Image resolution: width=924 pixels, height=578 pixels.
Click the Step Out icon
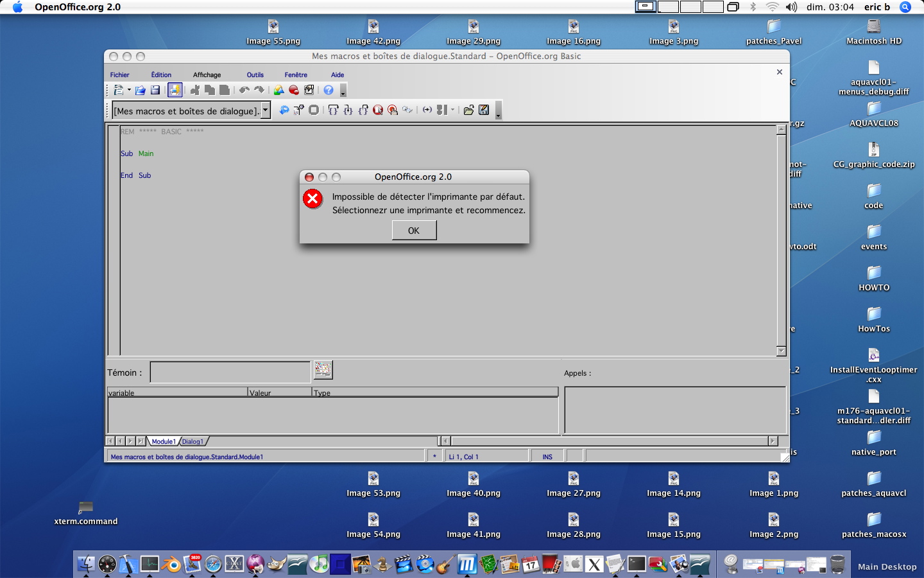[363, 110]
